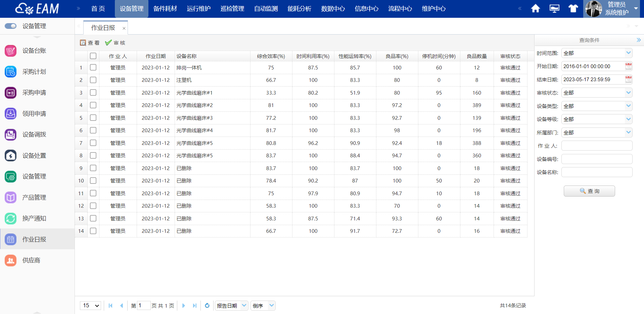
Task: Open the 首页 menu
Action: click(98, 9)
